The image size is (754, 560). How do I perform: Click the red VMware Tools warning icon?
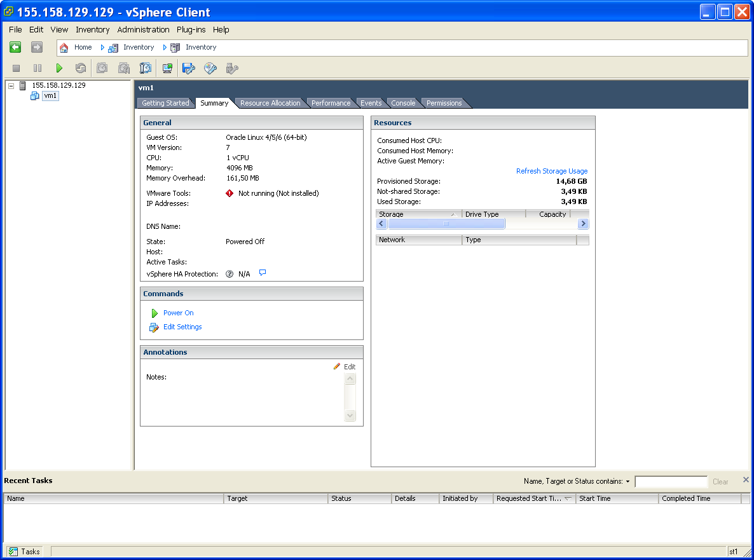[230, 193]
